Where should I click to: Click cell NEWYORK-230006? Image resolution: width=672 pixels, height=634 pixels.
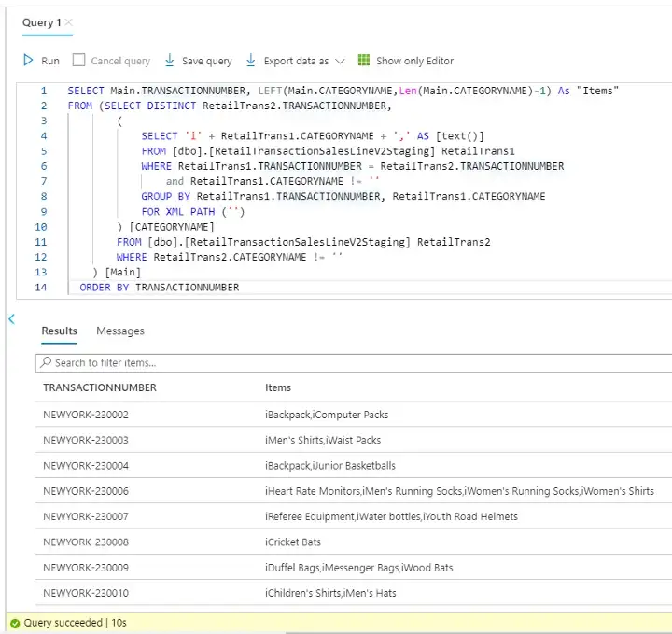click(x=86, y=491)
